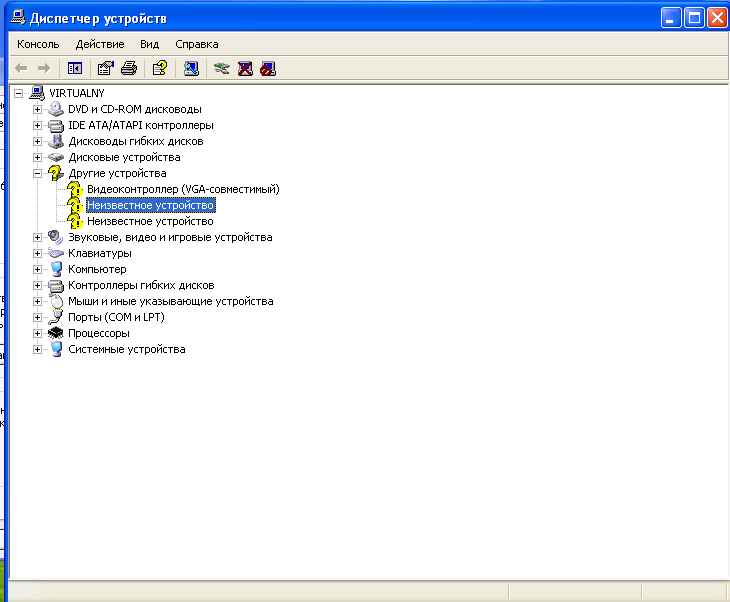Viewport: 730px width, 602px height.
Task: Expand Мыши и иные указывающие устройства node
Action: [37, 301]
